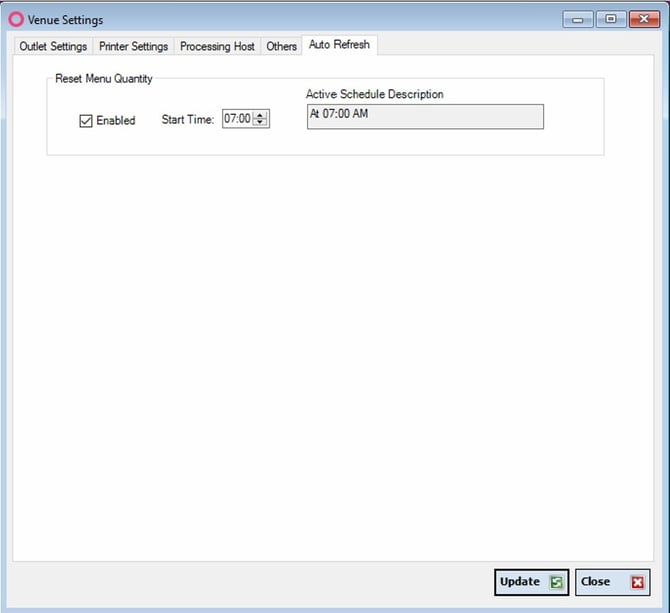Select the Auto Refresh tab
This screenshot has height=613, width=670.
[x=339, y=45]
